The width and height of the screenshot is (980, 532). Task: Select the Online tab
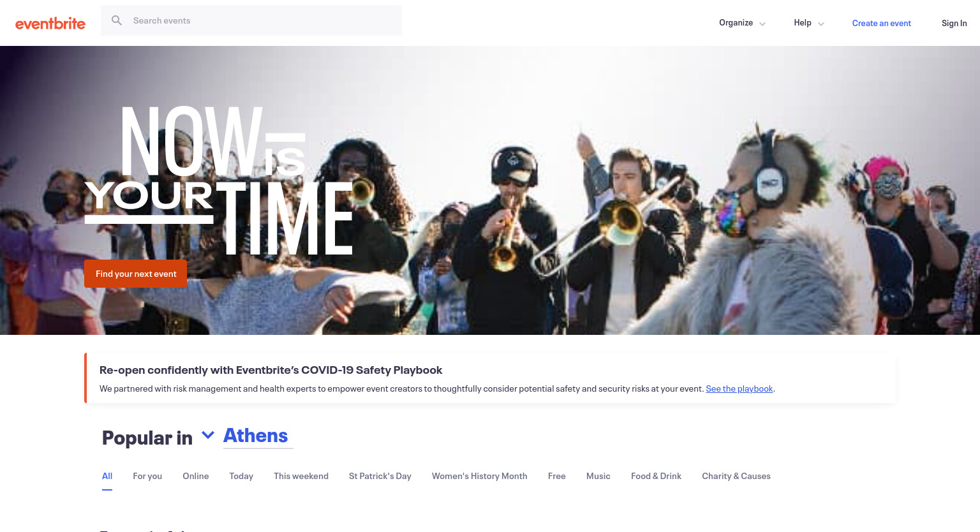[x=195, y=476]
